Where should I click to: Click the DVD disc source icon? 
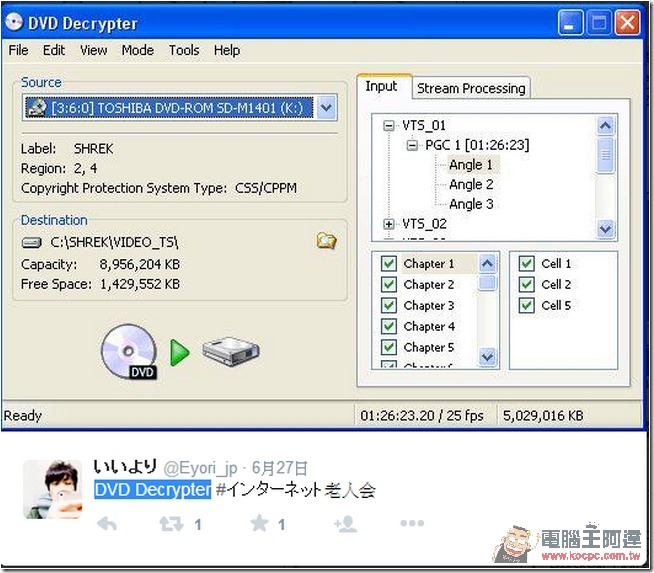coord(129,352)
